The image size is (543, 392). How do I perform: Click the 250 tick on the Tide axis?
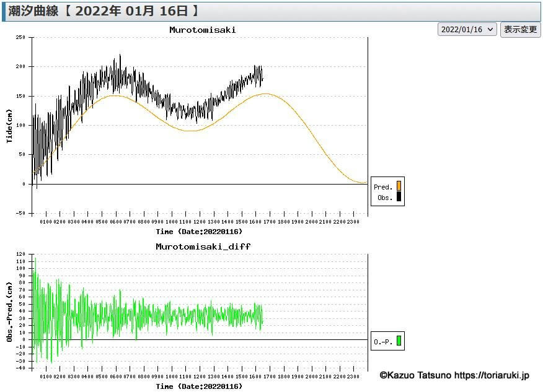20,37
